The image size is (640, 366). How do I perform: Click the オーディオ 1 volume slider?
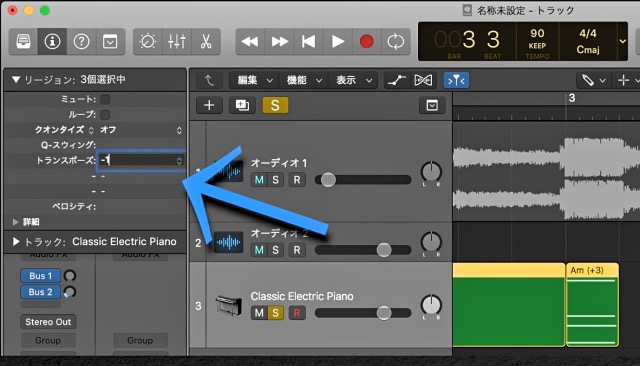(x=363, y=180)
